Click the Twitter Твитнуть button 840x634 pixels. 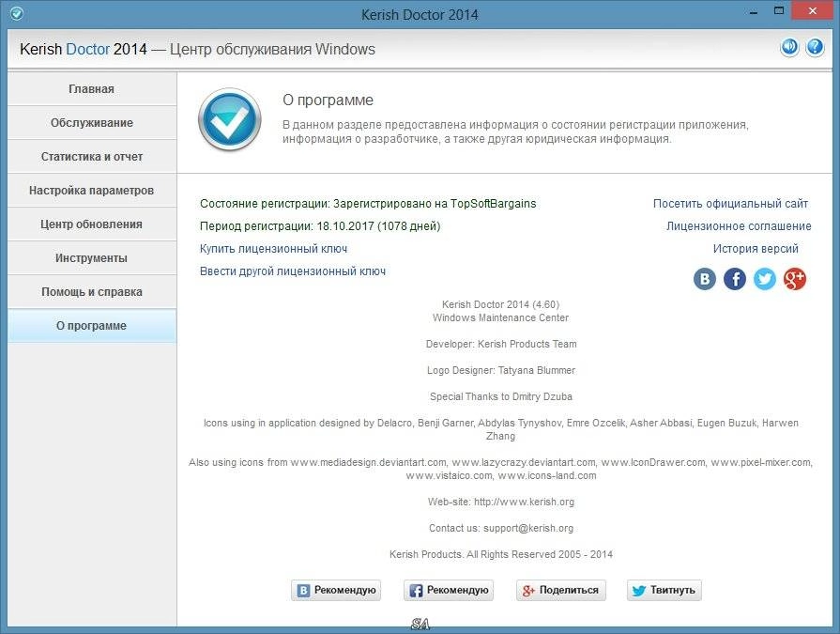click(664, 590)
